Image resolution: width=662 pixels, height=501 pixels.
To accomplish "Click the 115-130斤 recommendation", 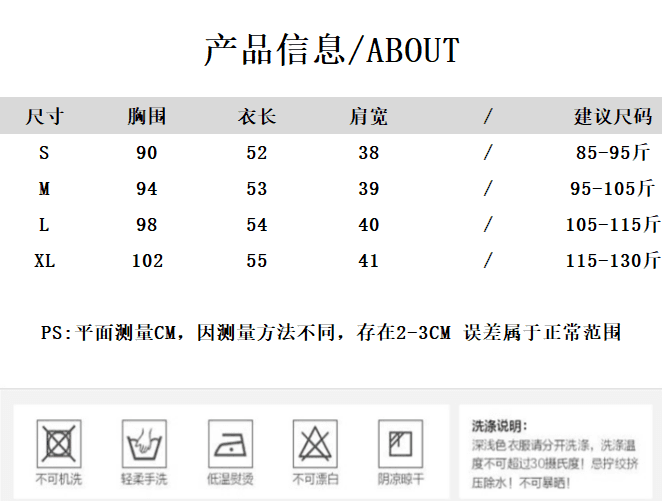I will [x=613, y=261].
